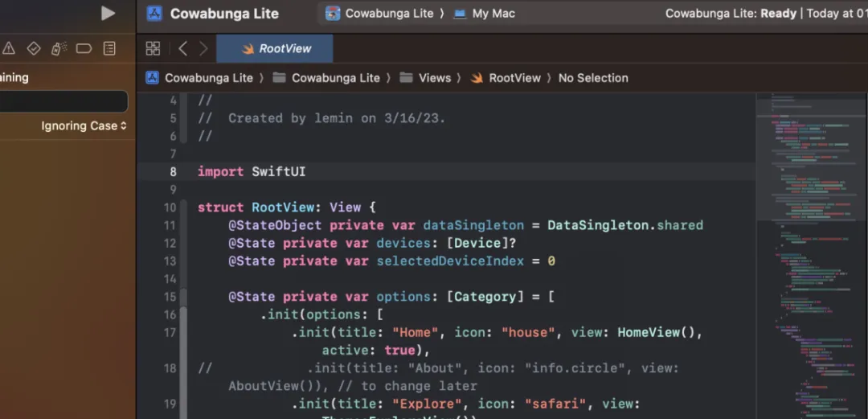
Task: Change the Ignoring Case search option
Action: [84, 125]
